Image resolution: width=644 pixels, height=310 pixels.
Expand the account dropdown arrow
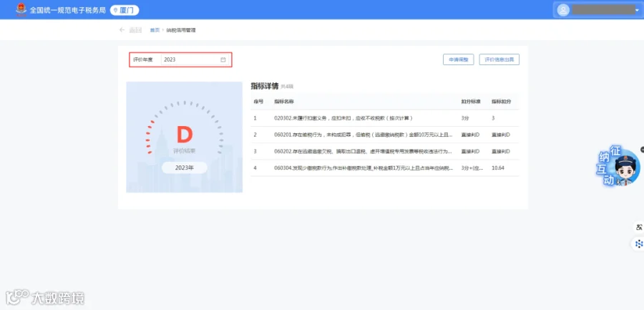pyautogui.click(x=637, y=10)
